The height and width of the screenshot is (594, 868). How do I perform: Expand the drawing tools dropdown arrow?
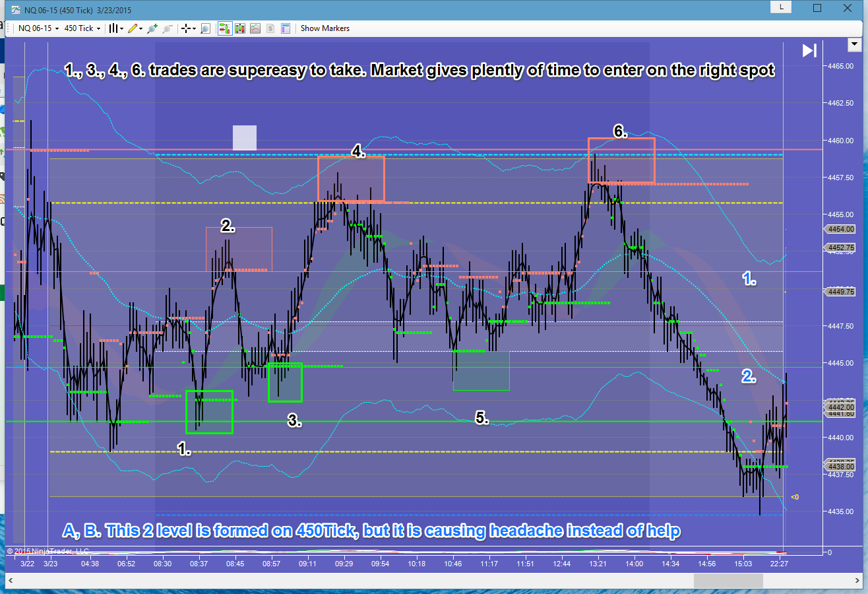click(x=142, y=28)
